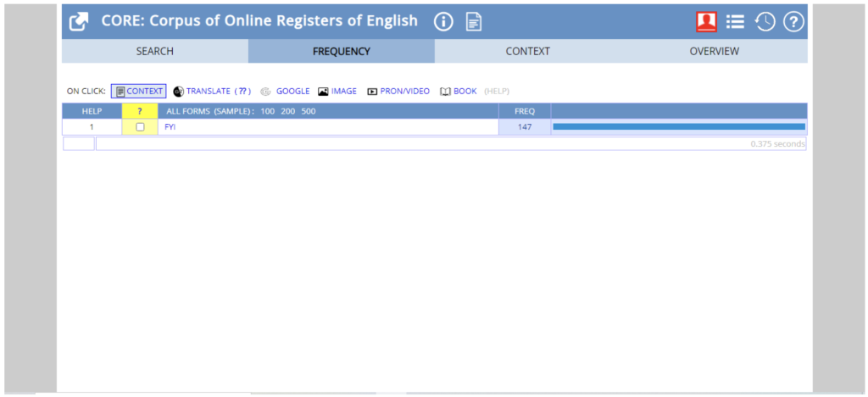Screen dimensions: 868x397
Task: Click the ?? language setting next to TRANSLATE
Action: pos(242,92)
